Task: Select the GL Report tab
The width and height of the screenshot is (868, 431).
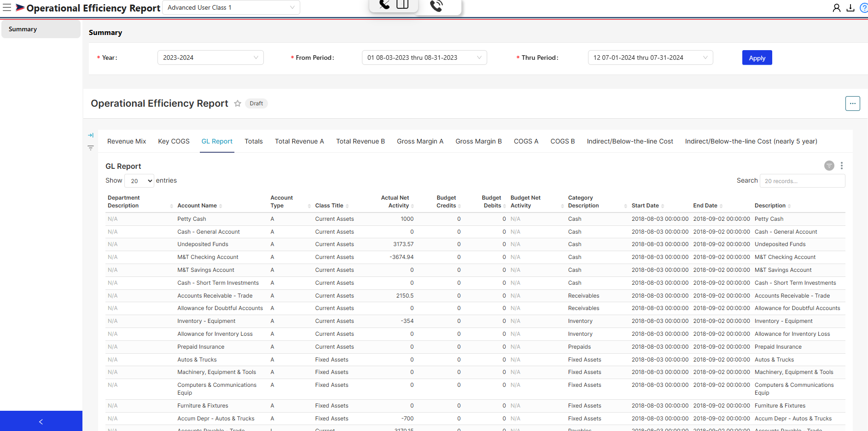Action: (217, 141)
